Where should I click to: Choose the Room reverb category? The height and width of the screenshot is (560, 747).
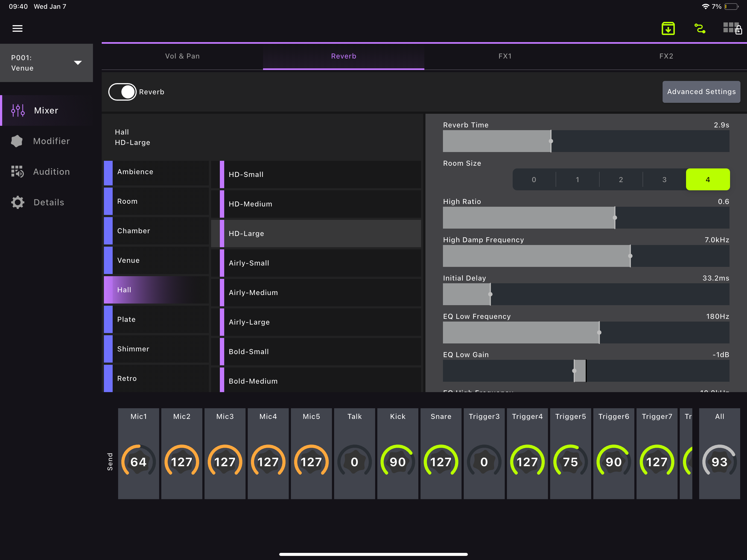[x=156, y=201]
